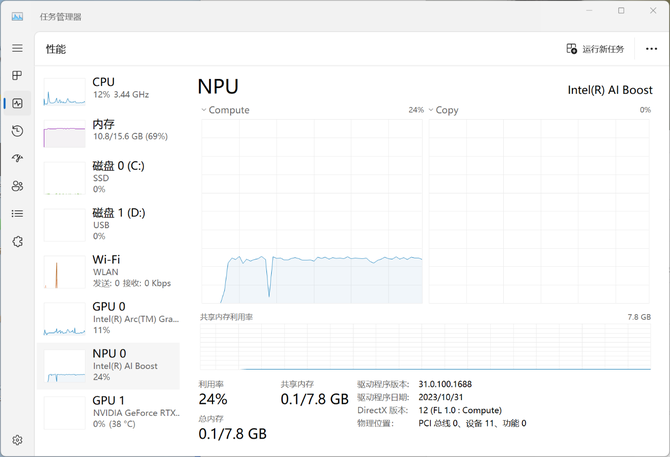
Task: Open Task Manager settings gear
Action: coord(17,439)
